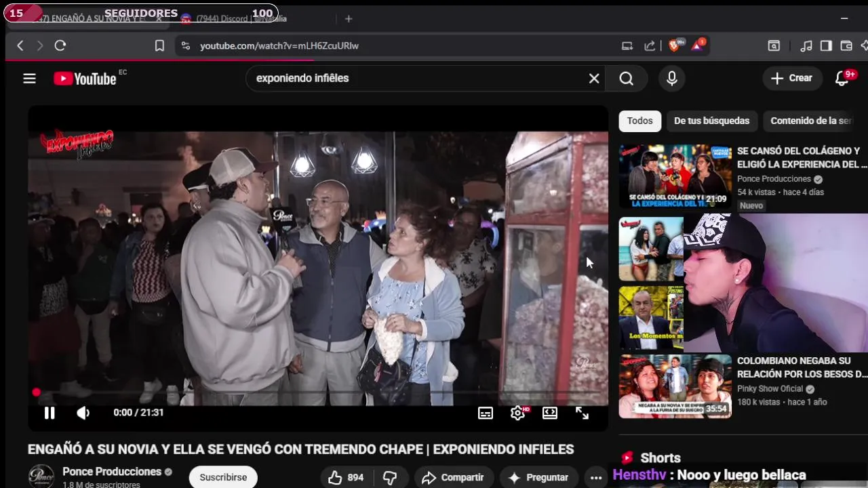
Task: Open Ponce Producciones channel name below video
Action: [x=112, y=472]
